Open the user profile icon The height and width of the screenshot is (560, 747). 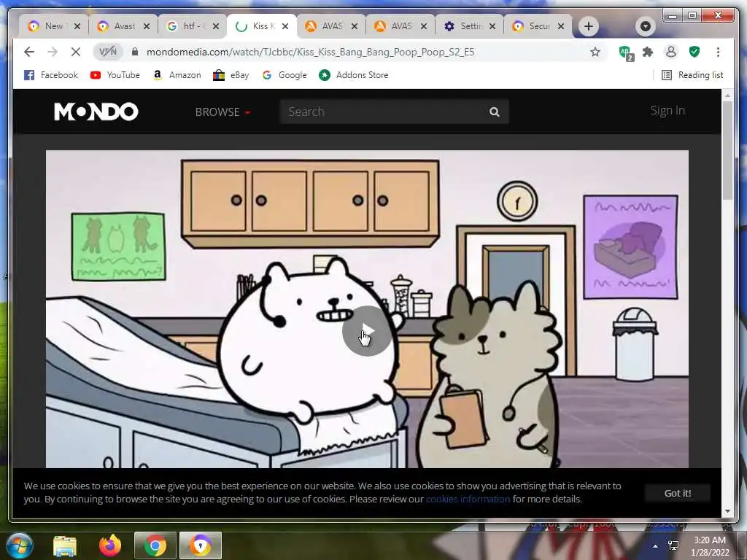pyautogui.click(x=671, y=52)
